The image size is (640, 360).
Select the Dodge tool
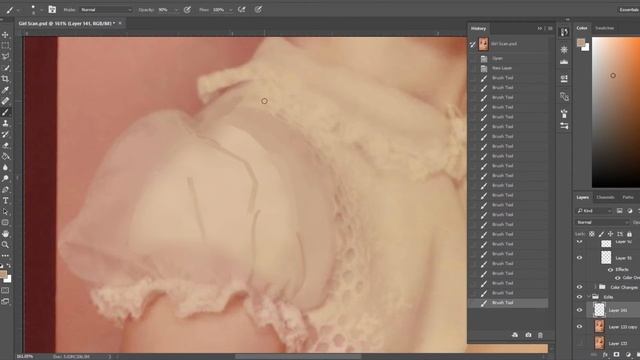tap(5, 178)
